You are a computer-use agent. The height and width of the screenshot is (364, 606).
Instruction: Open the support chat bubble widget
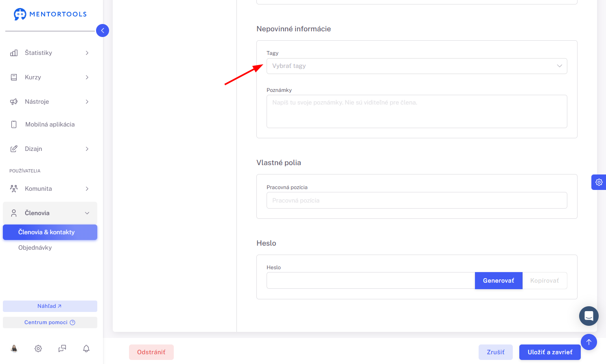(x=589, y=316)
